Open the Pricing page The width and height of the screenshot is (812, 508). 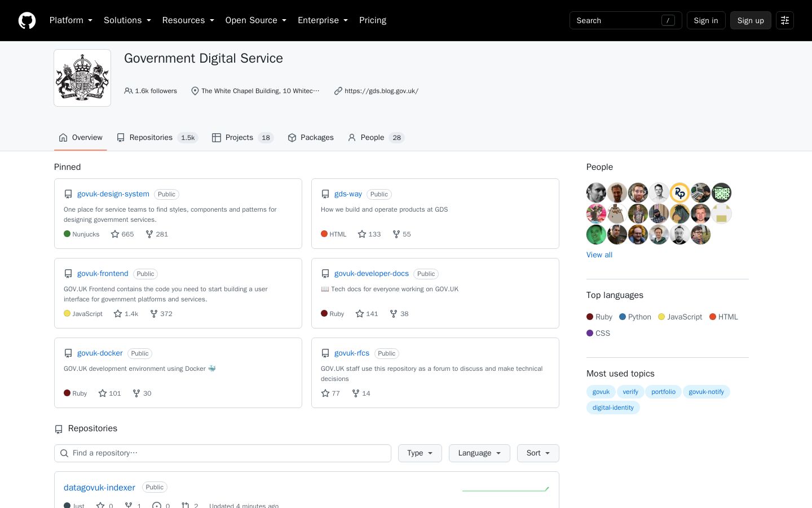(373, 20)
